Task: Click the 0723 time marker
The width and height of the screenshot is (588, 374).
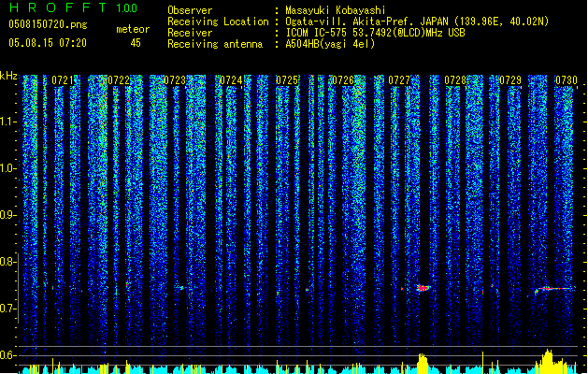Action: click(175, 80)
